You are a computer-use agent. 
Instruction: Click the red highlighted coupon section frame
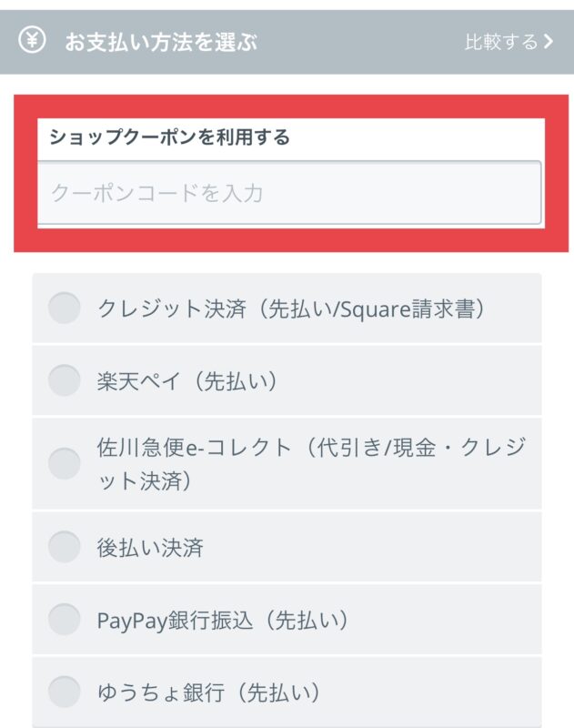(291, 174)
